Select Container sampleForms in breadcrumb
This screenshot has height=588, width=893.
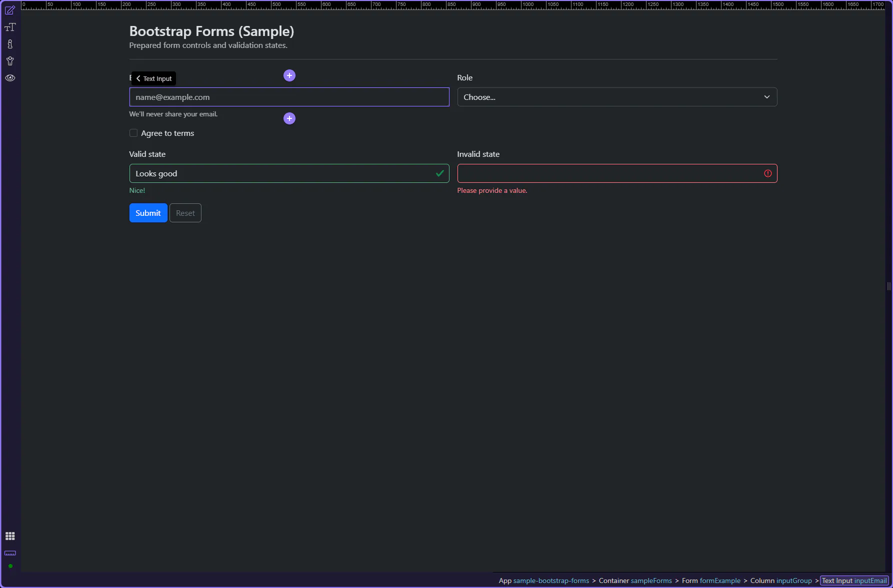pyautogui.click(x=635, y=581)
